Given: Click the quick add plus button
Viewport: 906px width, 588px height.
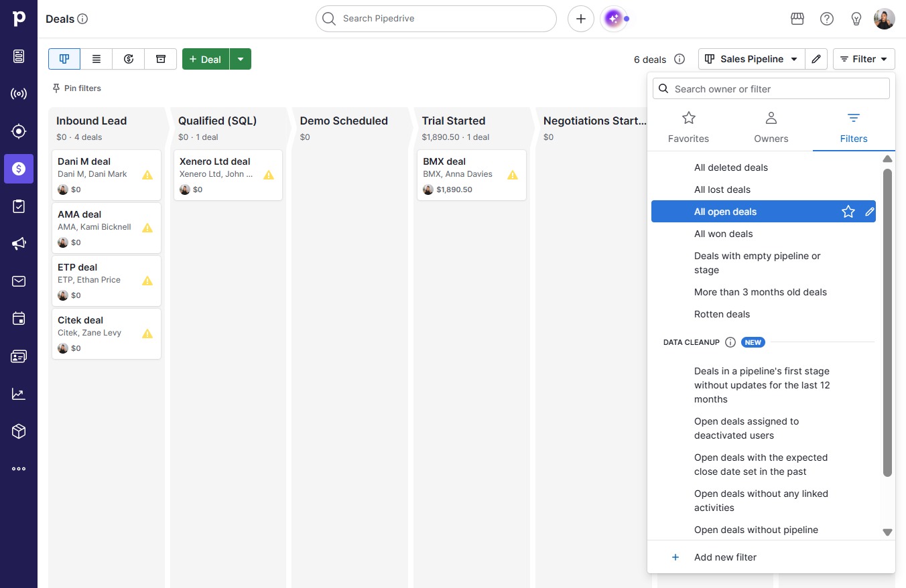Looking at the screenshot, I should [581, 19].
